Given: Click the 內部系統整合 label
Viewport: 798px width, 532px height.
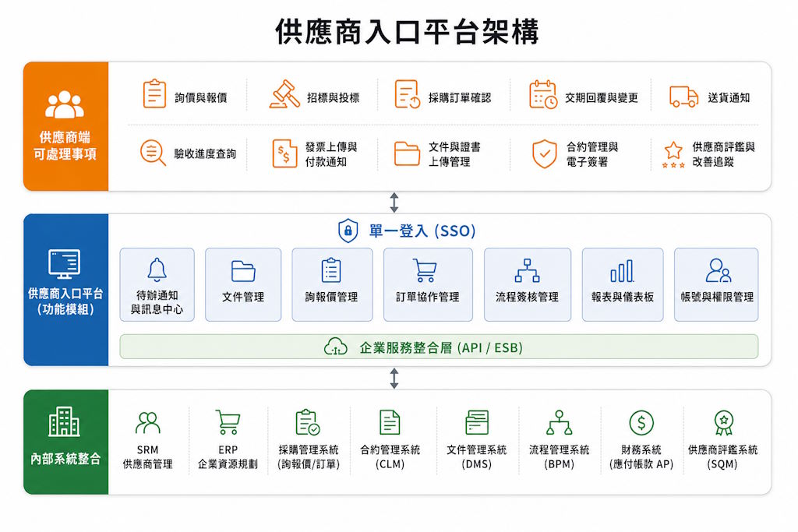Looking at the screenshot, I should tap(65, 459).
